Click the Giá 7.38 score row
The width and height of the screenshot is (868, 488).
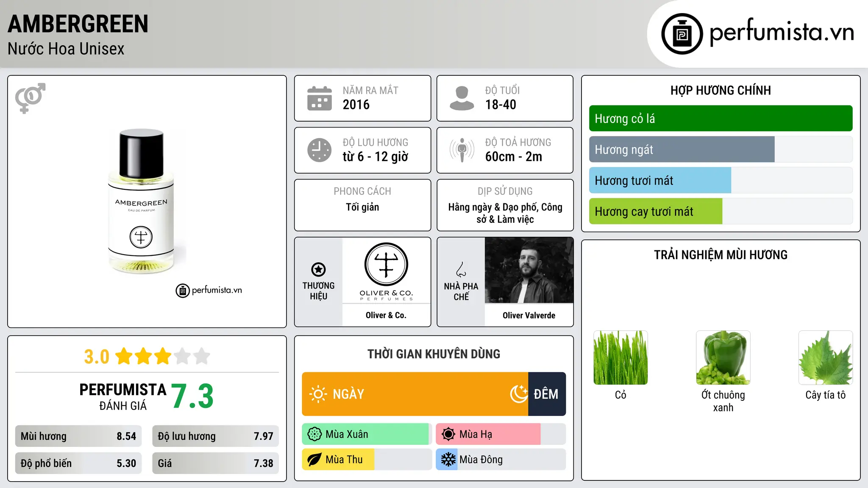click(215, 463)
